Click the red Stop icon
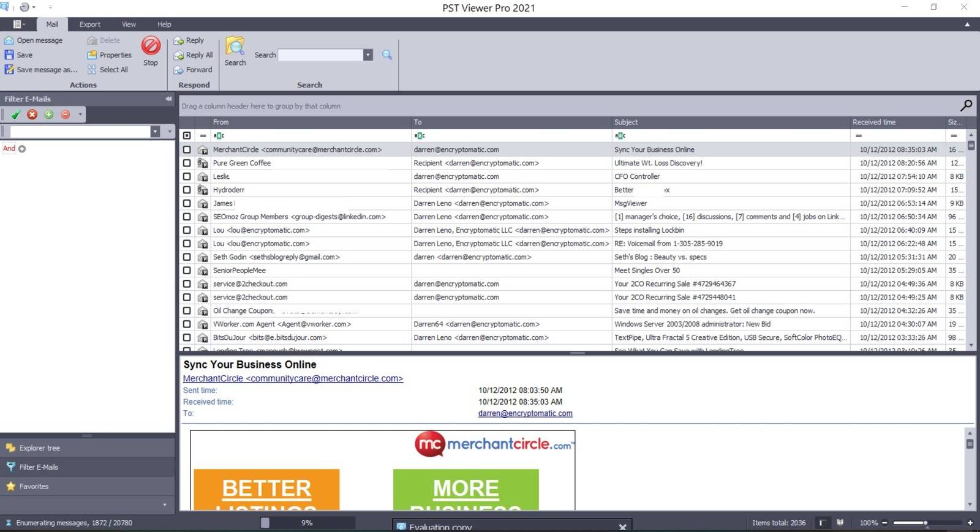Image resolution: width=980 pixels, height=532 pixels. tap(151, 45)
